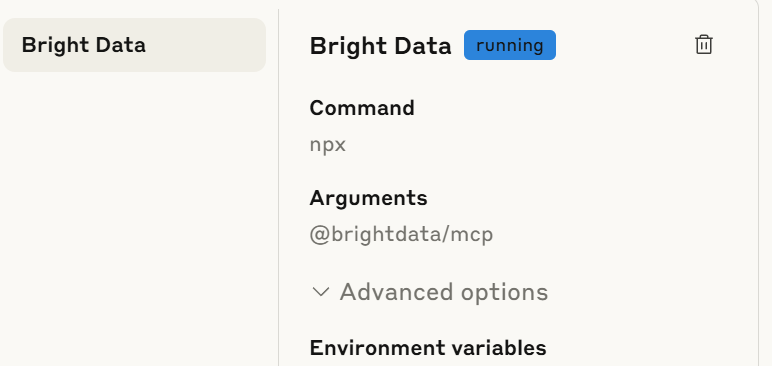
Task: Click the Arguments section label
Action: click(368, 198)
